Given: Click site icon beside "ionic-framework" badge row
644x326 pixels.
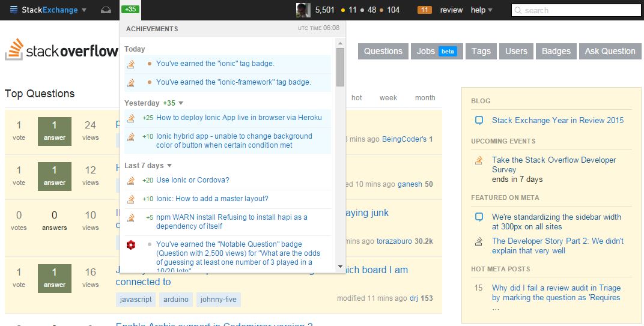Looking at the screenshot, I should coord(131,82).
